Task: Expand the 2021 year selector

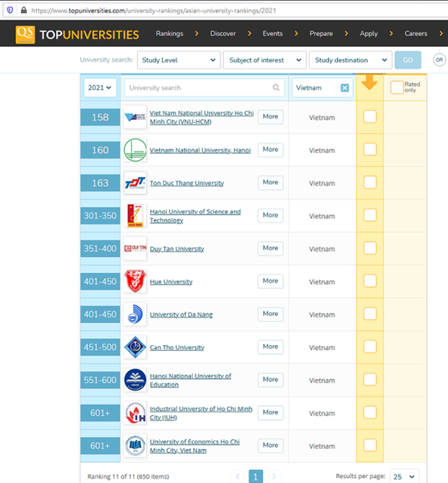Action: pyautogui.click(x=100, y=87)
